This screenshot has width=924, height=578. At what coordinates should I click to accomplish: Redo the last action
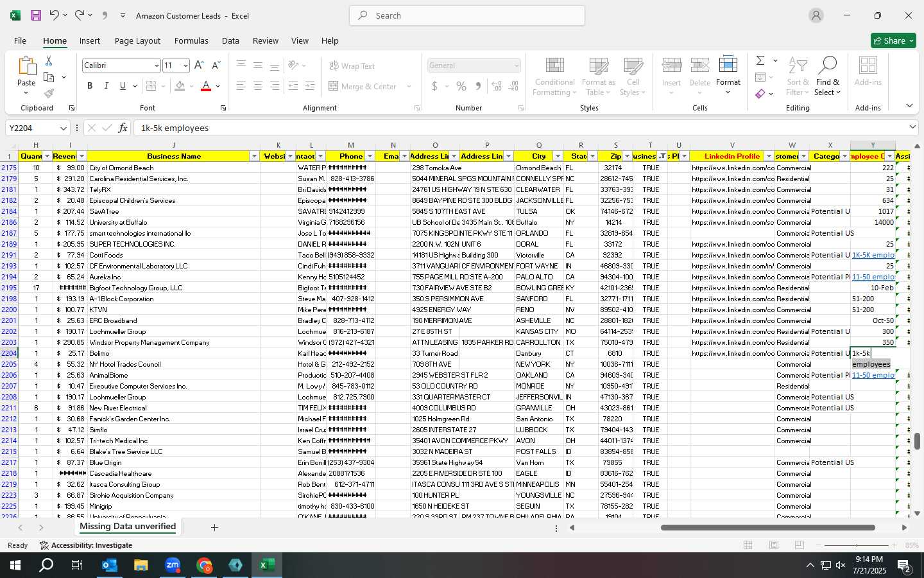(x=79, y=15)
